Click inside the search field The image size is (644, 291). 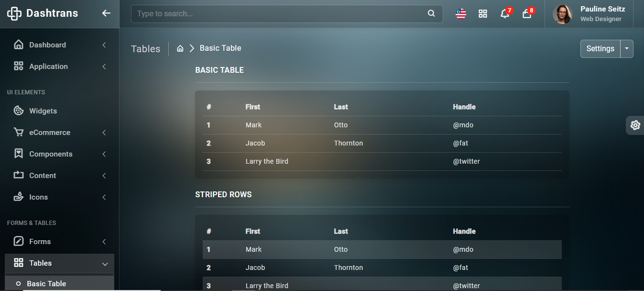pyautogui.click(x=287, y=13)
